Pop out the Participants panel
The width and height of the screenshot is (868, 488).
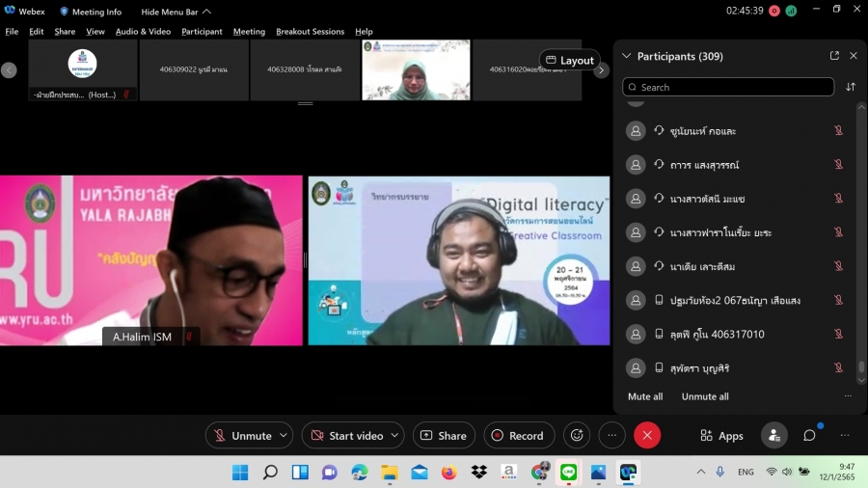click(834, 56)
